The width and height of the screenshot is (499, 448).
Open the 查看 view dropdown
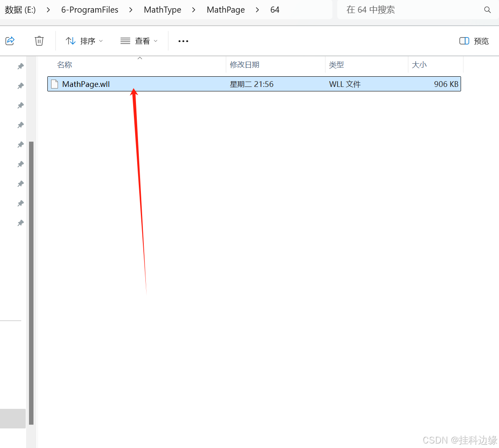(x=139, y=41)
